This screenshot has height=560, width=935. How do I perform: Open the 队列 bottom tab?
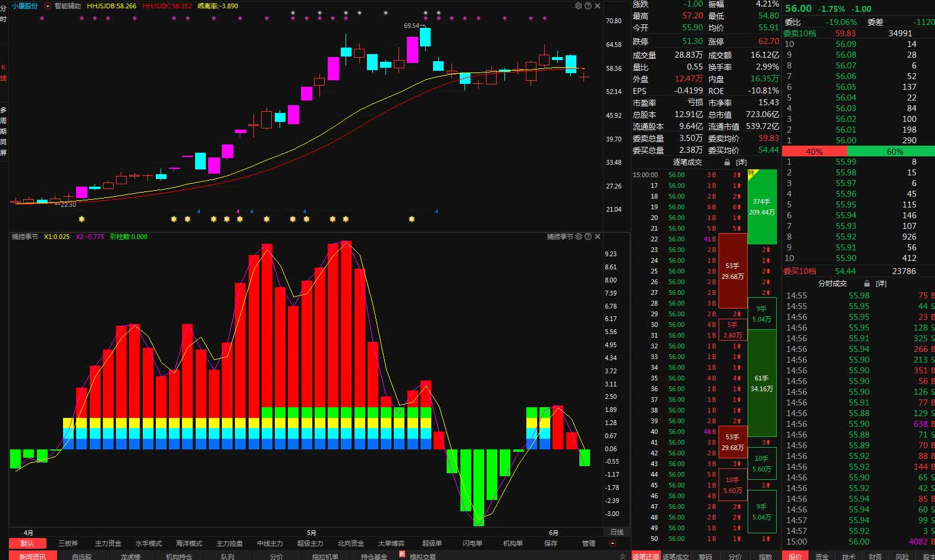[x=228, y=556]
